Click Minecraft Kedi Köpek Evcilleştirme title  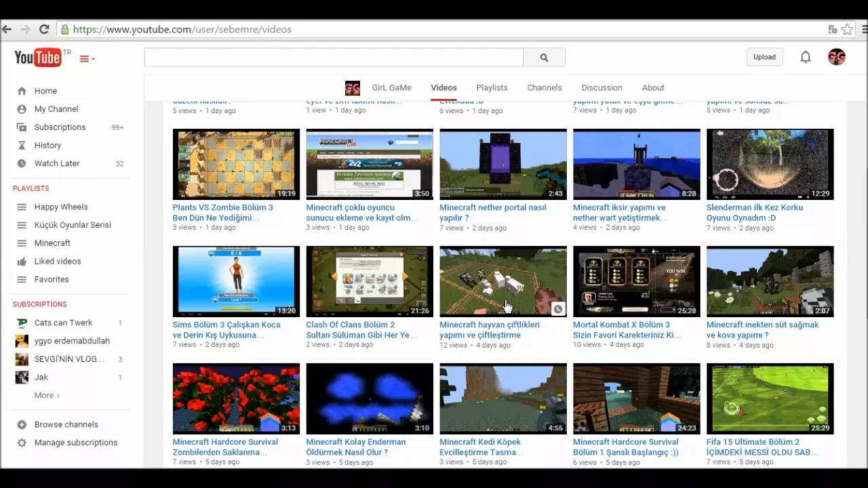[480, 447]
